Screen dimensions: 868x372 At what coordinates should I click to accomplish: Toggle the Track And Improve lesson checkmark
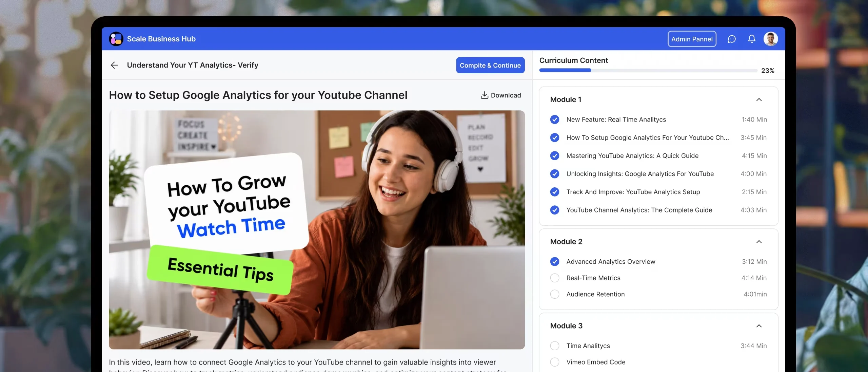(x=555, y=192)
